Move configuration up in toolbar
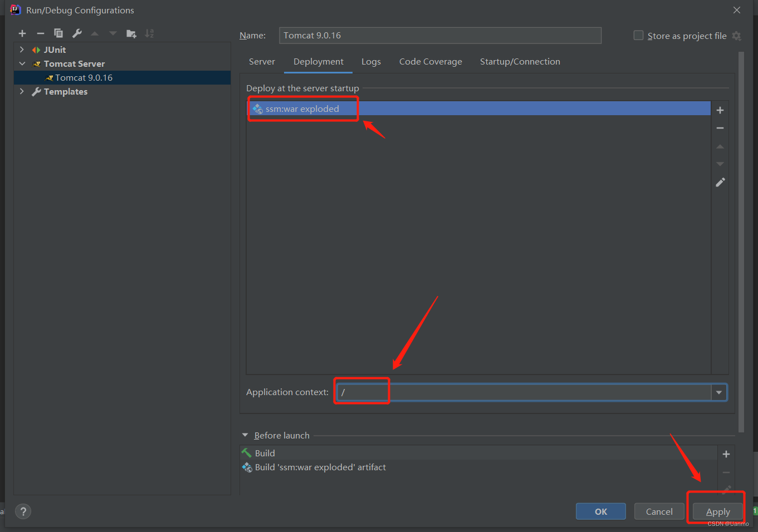 (95, 33)
